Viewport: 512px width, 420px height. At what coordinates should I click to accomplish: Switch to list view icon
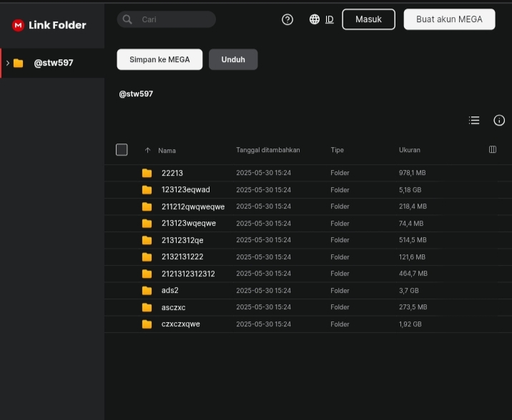click(474, 120)
